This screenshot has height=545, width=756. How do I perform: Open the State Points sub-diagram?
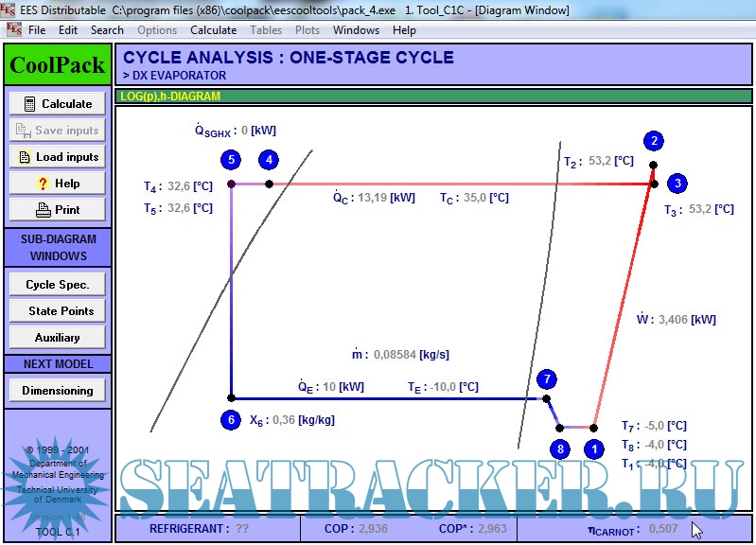[58, 311]
